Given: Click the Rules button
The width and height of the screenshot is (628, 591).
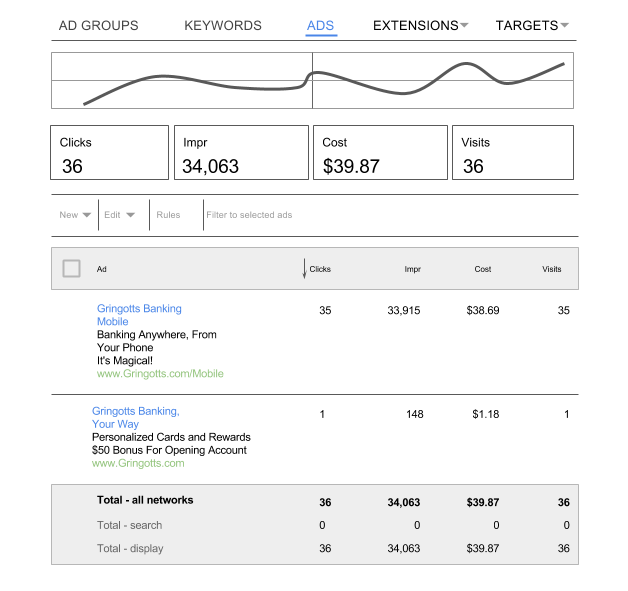Looking at the screenshot, I should (168, 215).
